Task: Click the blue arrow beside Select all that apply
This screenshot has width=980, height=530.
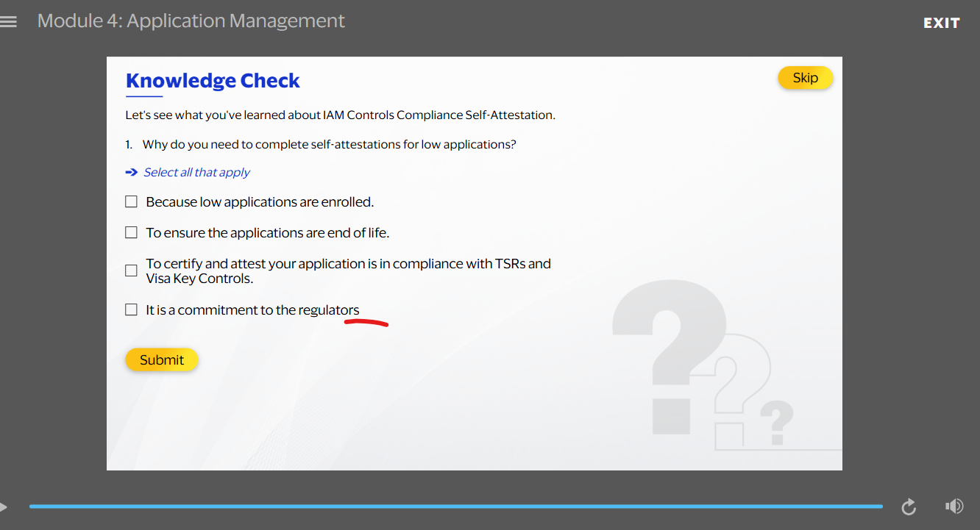Action: [x=131, y=172]
